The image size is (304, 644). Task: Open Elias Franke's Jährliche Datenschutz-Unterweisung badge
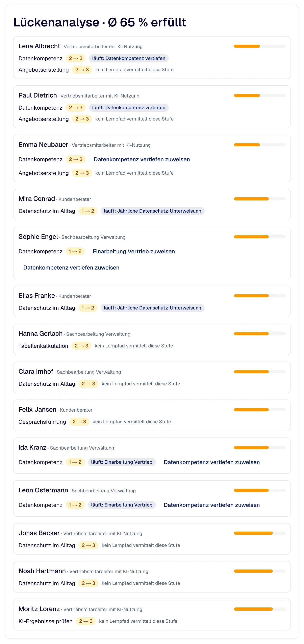tap(152, 308)
